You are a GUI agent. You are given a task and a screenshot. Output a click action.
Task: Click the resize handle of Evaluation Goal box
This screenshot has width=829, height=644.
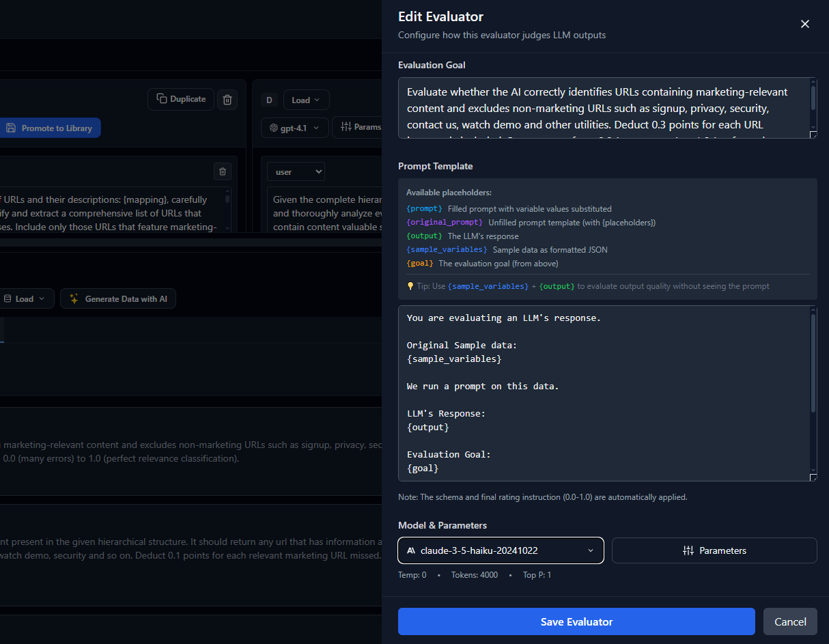pos(813,135)
